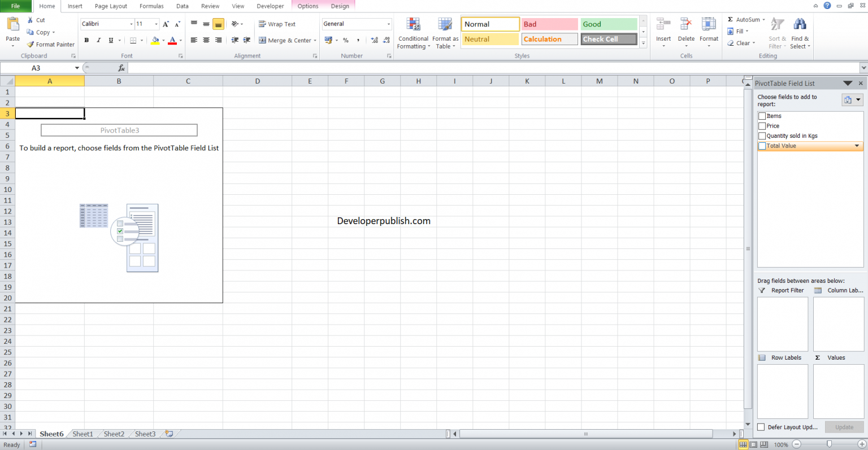
Task: Apply the Good cell style
Action: coord(609,24)
